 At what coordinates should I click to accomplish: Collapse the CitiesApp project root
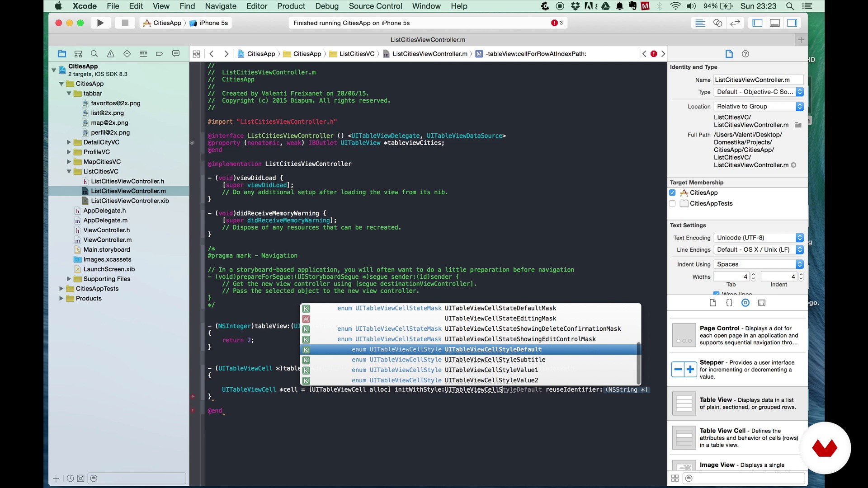(x=54, y=70)
